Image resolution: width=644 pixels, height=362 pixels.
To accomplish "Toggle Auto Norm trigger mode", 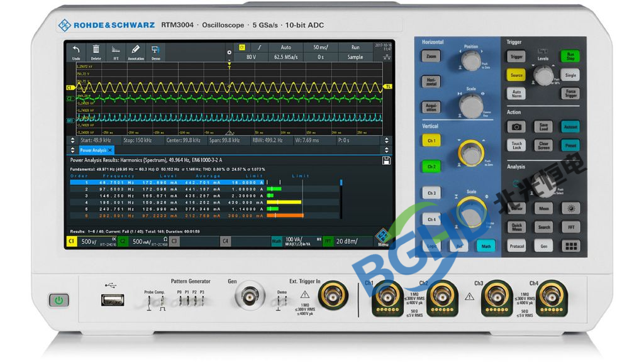I will [x=517, y=94].
